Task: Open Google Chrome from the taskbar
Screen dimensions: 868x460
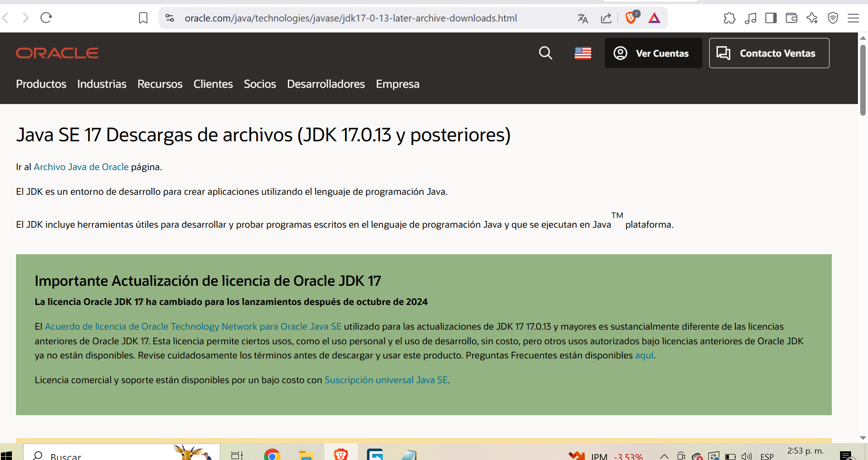Action: 272,455
